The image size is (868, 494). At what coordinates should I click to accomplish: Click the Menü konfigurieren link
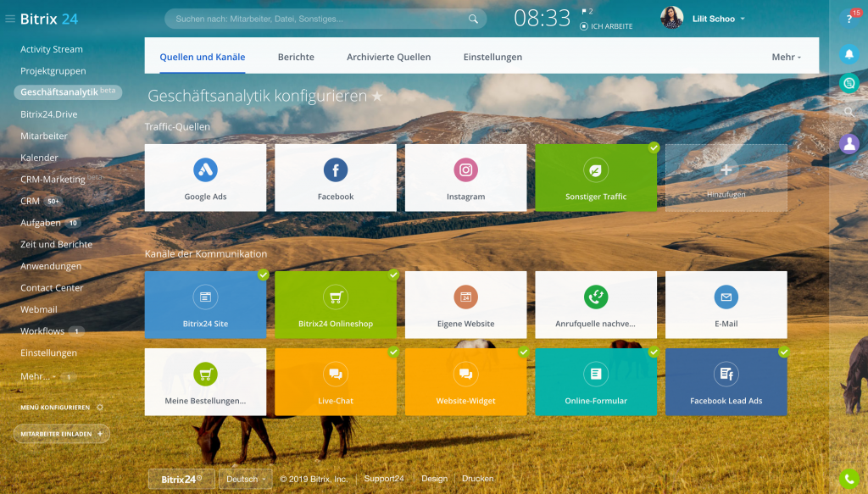55,408
